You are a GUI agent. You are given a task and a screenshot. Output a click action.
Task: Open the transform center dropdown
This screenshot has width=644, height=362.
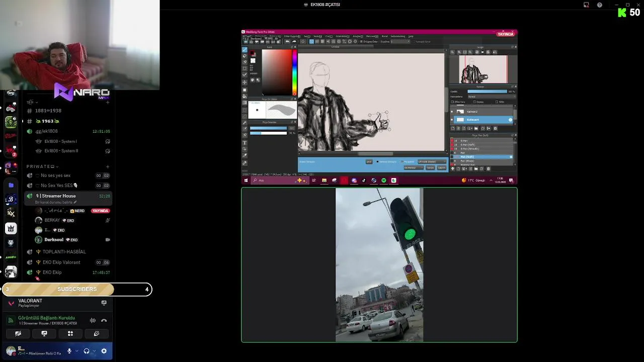(x=414, y=167)
